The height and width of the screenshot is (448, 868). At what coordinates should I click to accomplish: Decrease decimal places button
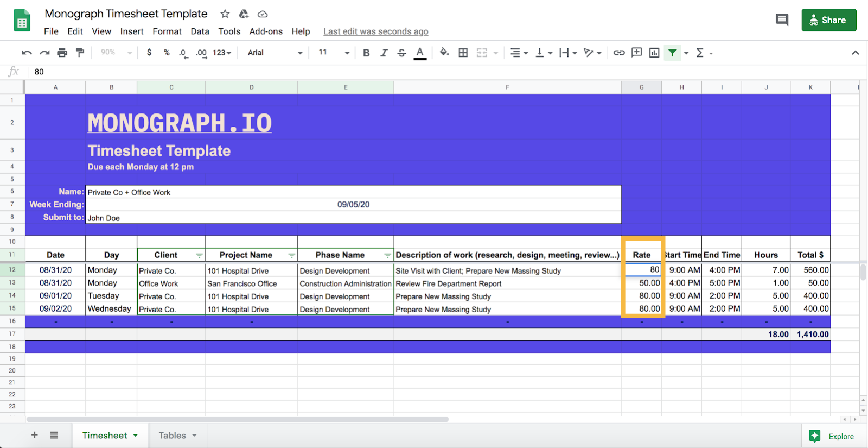tap(183, 53)
